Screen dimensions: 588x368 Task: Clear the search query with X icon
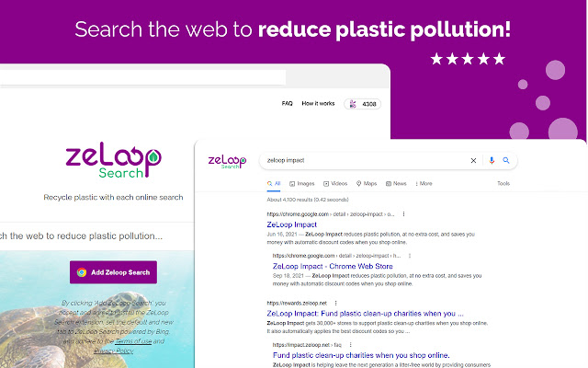[x=473, y=160]
